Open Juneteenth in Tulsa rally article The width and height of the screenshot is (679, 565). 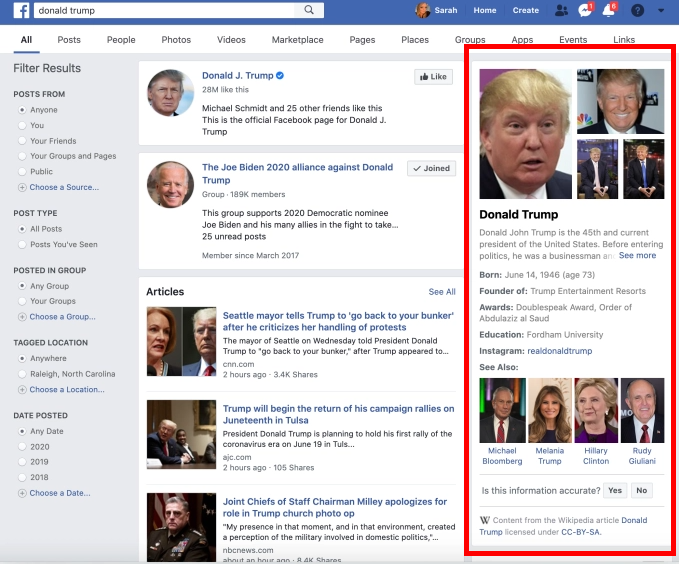[338, 414]
